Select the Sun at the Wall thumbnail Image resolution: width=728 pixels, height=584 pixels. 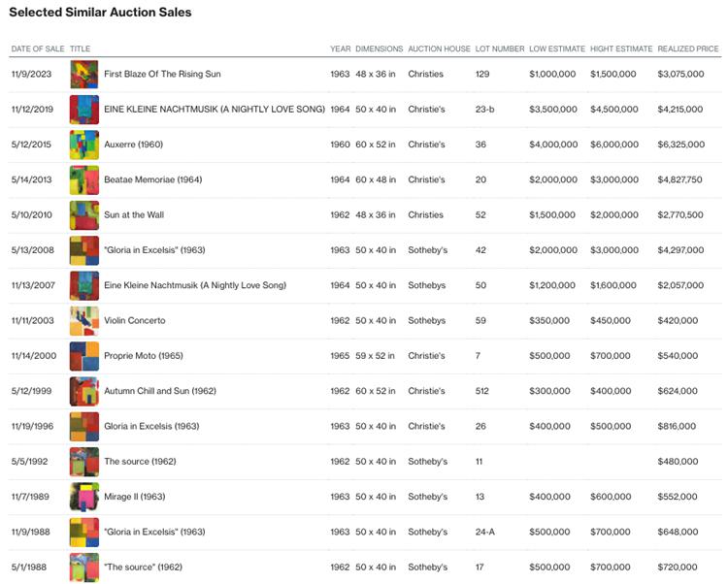coord(84,214)
